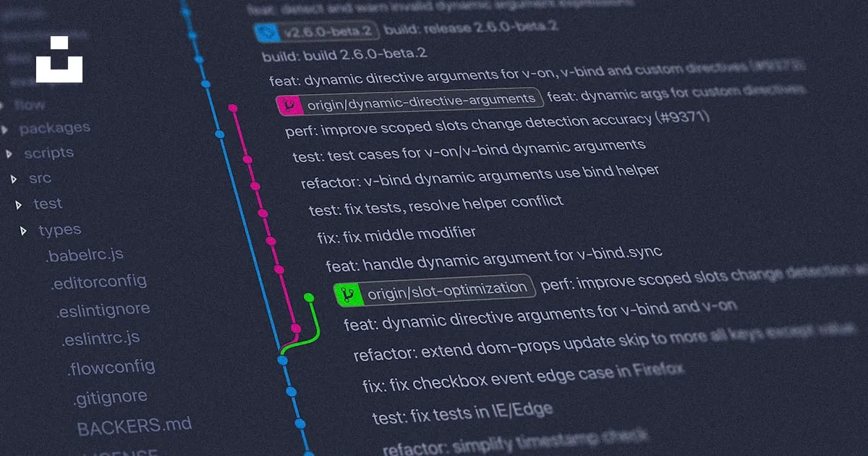Select the test folder name
This screenshot has width=868, height=456.
48,204
